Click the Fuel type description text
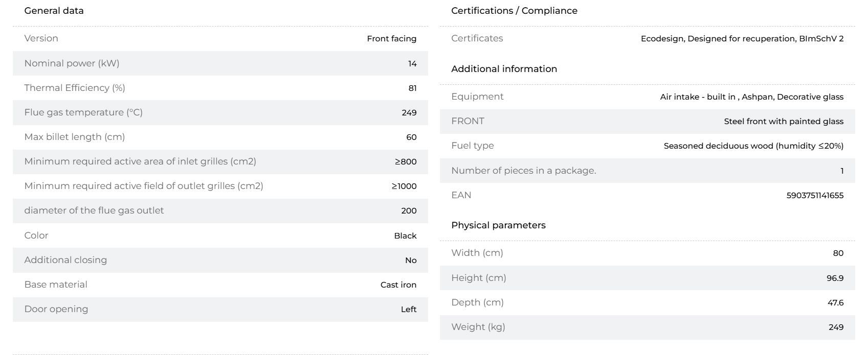The image size is (868, 355). (x=753, y=146)
